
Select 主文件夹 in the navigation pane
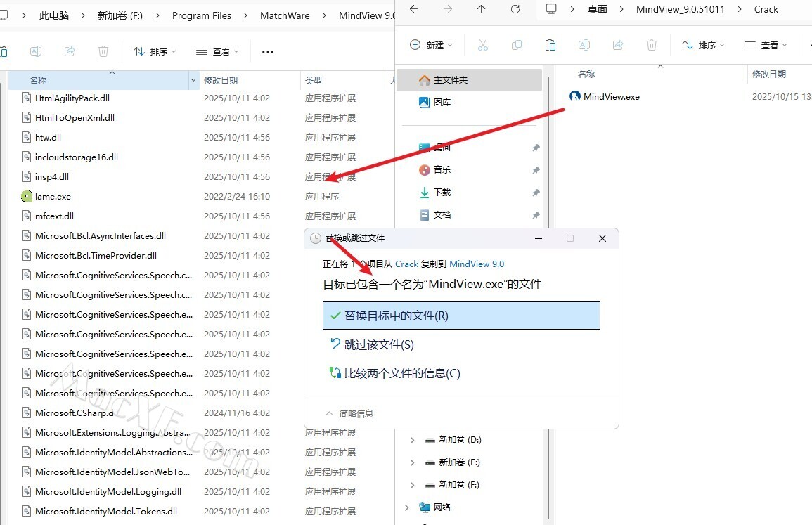[450, 80]
